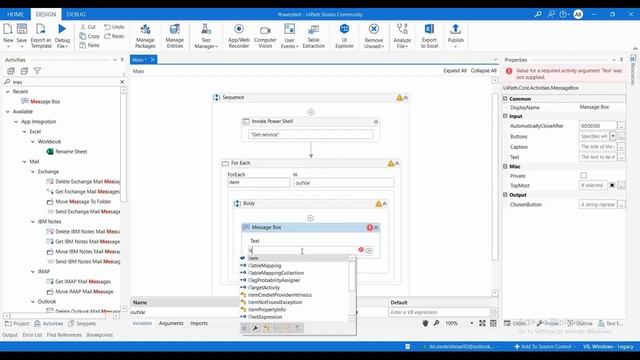
Task: Collapse the Common properties section
Action: click(505, 99)
